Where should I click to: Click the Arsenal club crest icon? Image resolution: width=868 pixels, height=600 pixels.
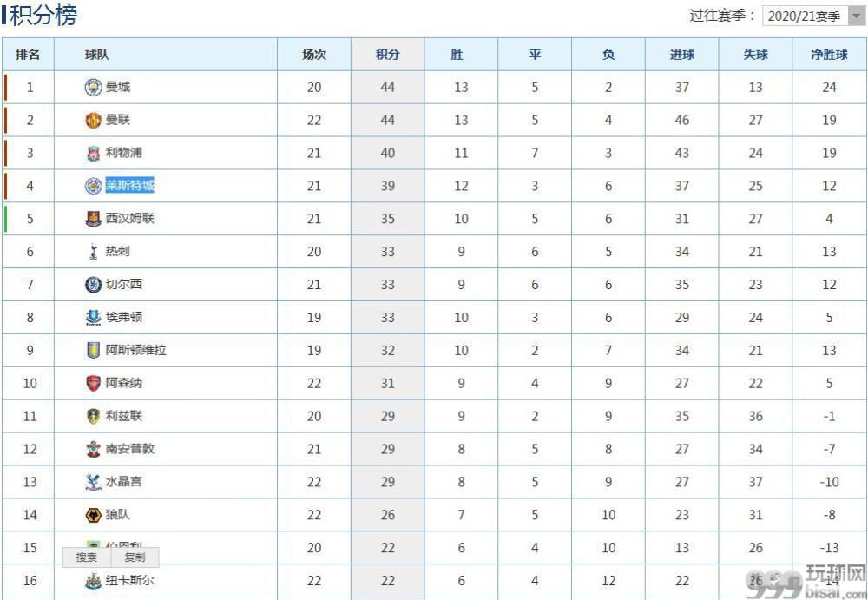[x=93, y=383]
